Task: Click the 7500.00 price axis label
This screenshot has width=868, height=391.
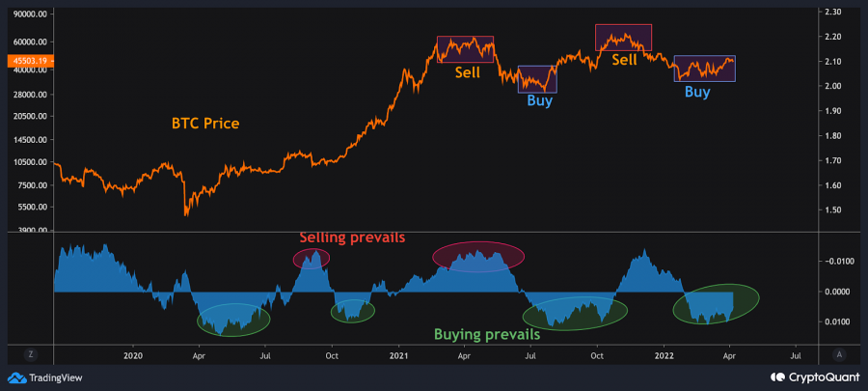Action: (34, 185)
